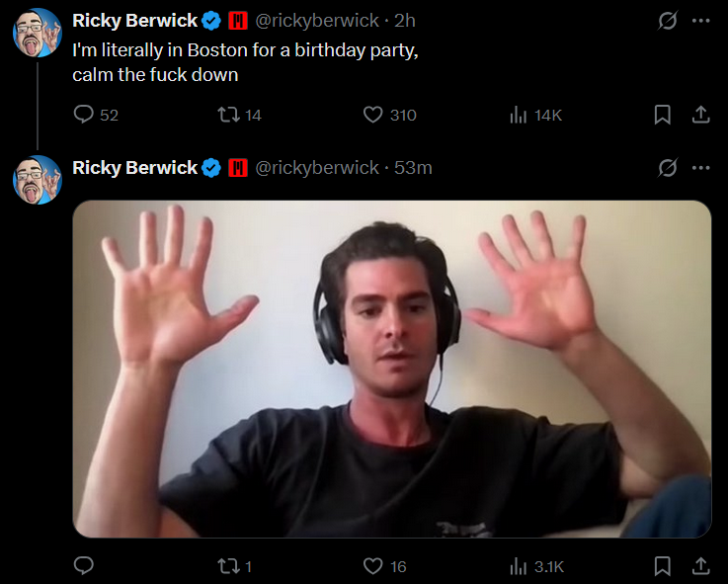
Task: Open @rickyberwick handle on 53m tweet
Action: [317, 168]
